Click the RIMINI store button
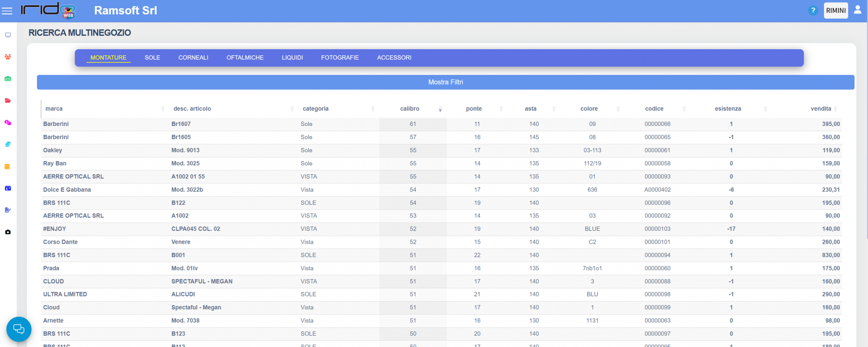This screenshot has width=868, height=347. (835, 11)
